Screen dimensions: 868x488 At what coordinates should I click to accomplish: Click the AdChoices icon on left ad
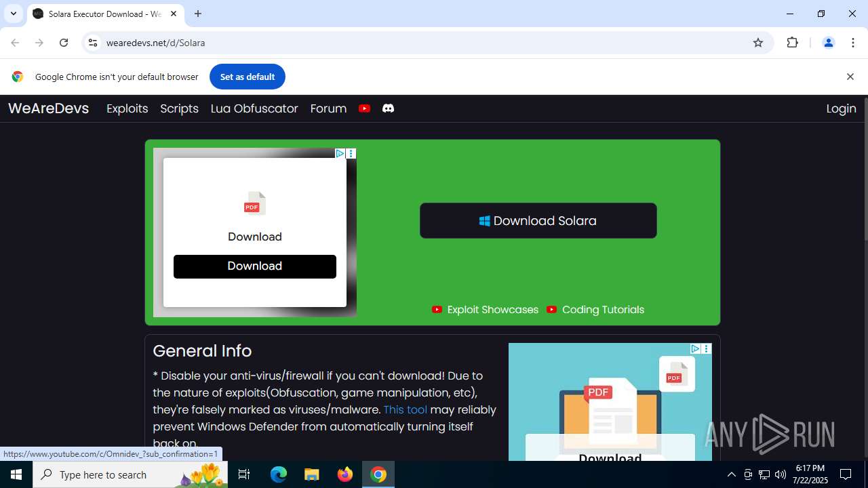(340, 154)
